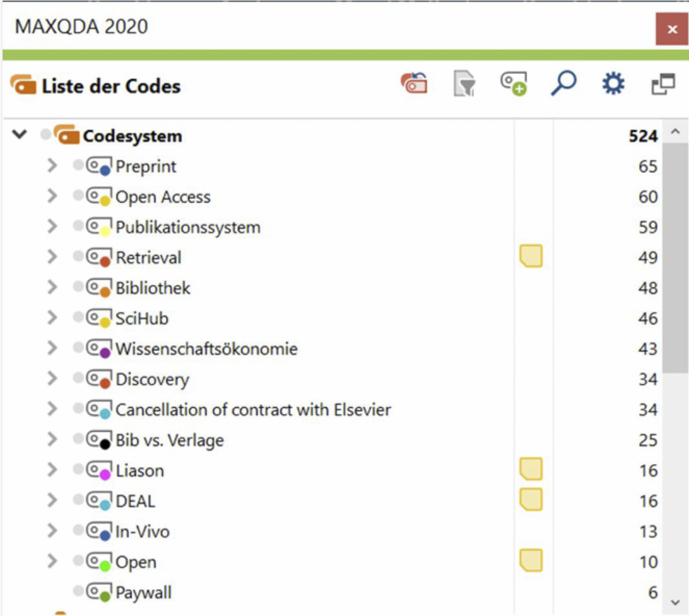Viewport: 689px width, 616px height.
Task: Toggle activation dot for Bibliothek
Action: tap(78, 288)
